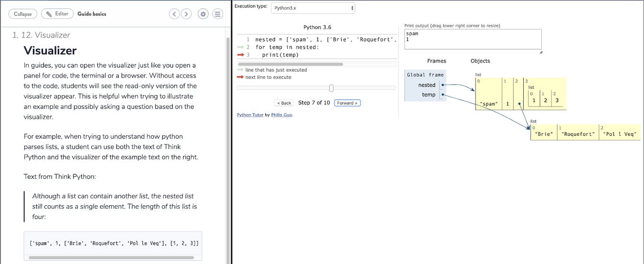Open the guide table of contents menu
This screenshot has height=264, width=644.
pyautogui.click(x=217, y=14)
